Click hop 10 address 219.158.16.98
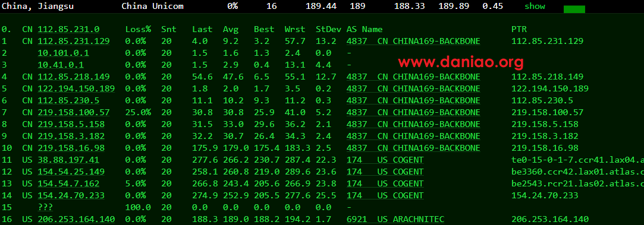Image resolution: width=644 pixels, height=225 pixels. pos(71,148)
